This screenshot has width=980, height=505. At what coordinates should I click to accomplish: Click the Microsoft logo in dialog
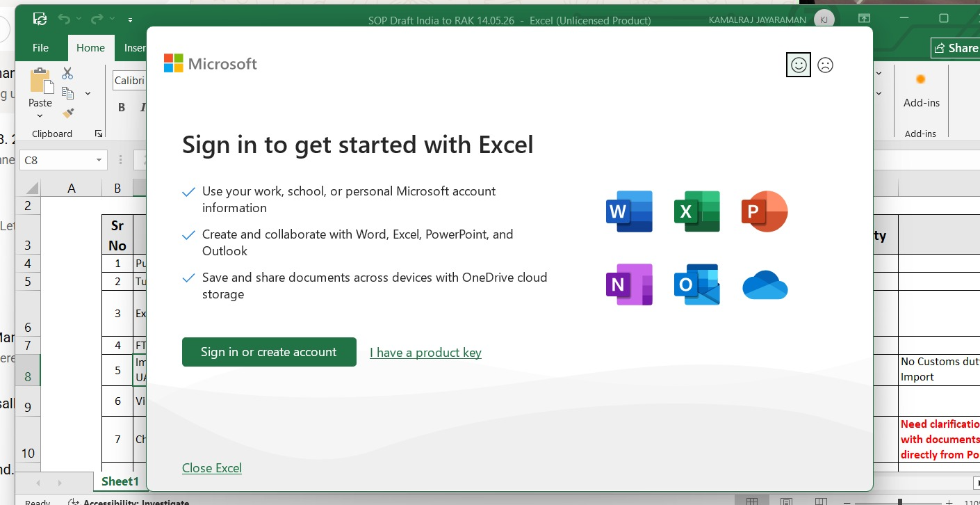click(x=211, y=63)
